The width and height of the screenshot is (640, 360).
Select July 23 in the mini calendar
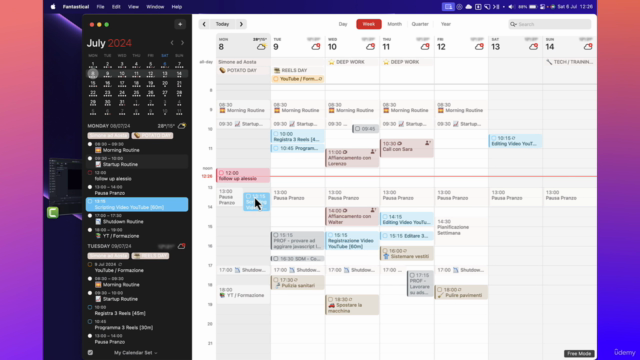pos(107,93)
